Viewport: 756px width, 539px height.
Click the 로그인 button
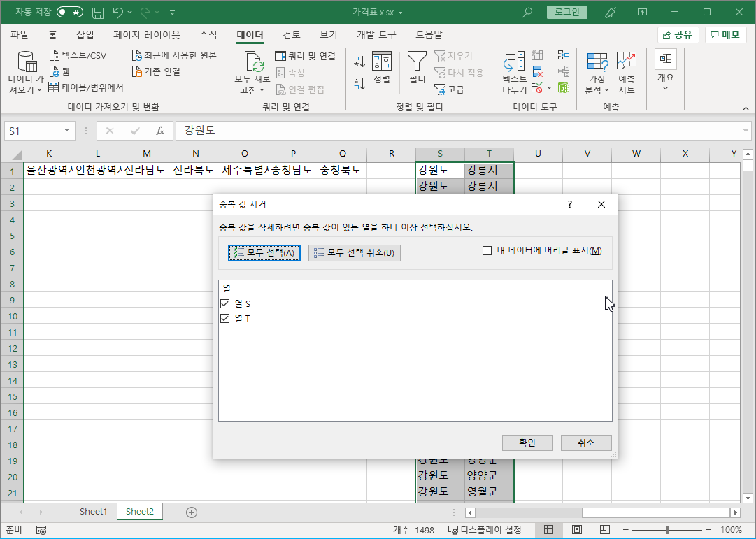tap(566, 12)
